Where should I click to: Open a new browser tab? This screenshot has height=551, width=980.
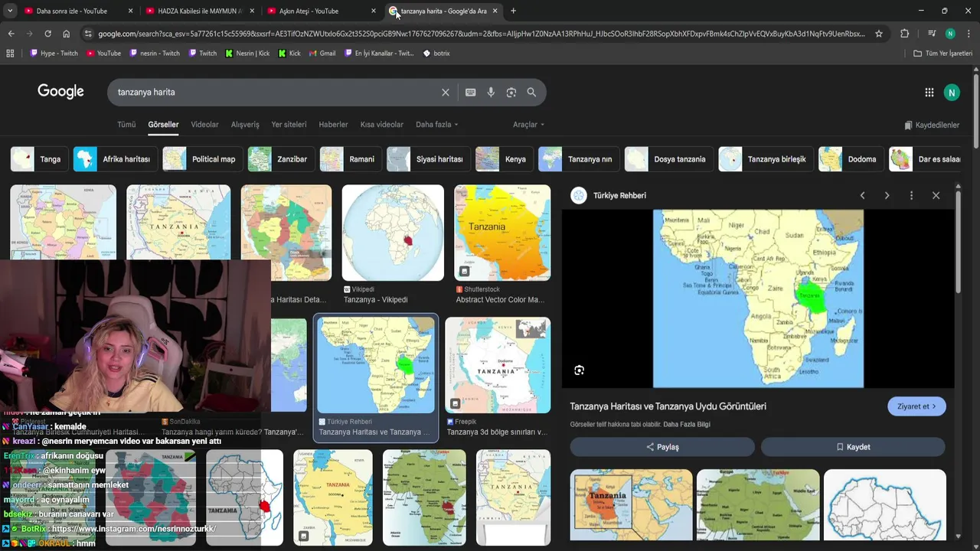pos(513,11)
